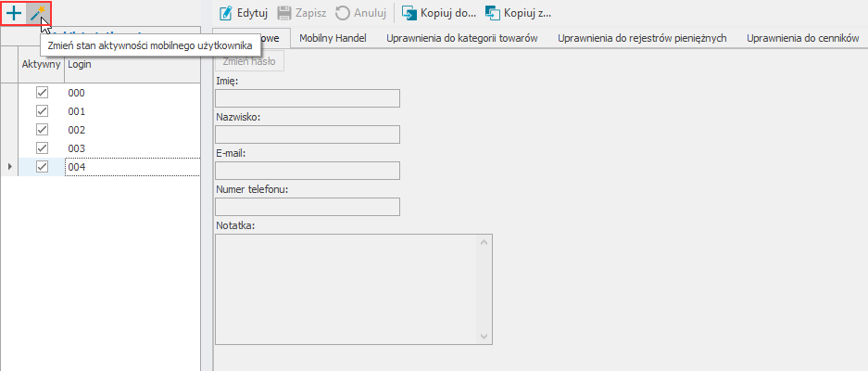
Task: Switch to the Mobilny Handel tab
Action: click(333, 38)
